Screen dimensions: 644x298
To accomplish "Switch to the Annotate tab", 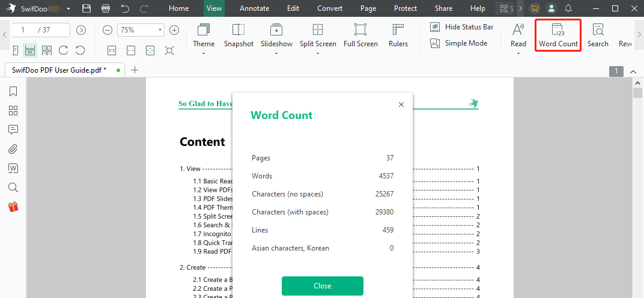I will (x=255, y=8).
